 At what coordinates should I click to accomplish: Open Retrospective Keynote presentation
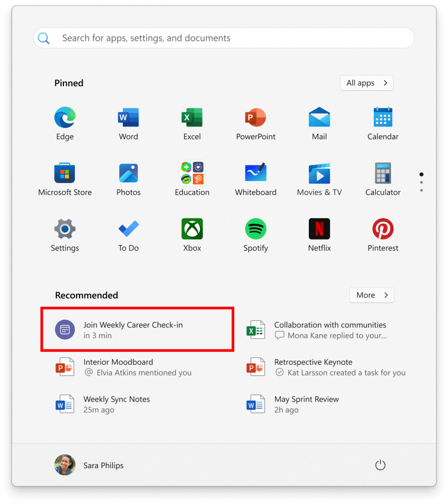pos(326,367)
